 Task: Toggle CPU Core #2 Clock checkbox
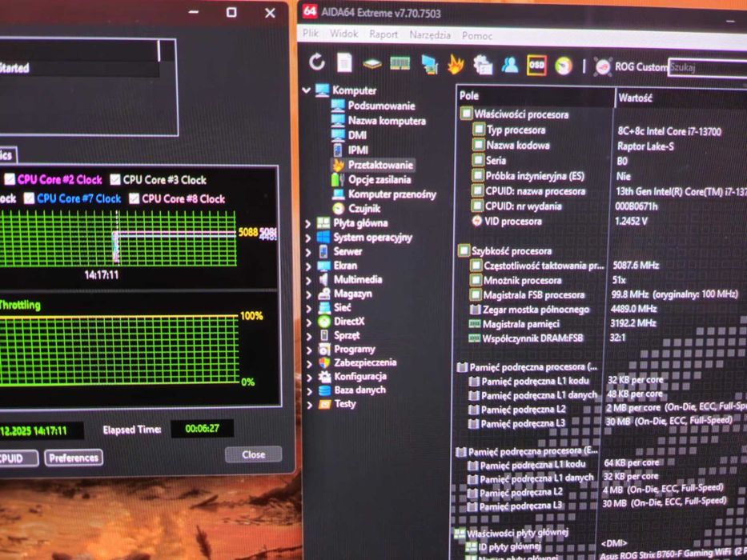10,179
